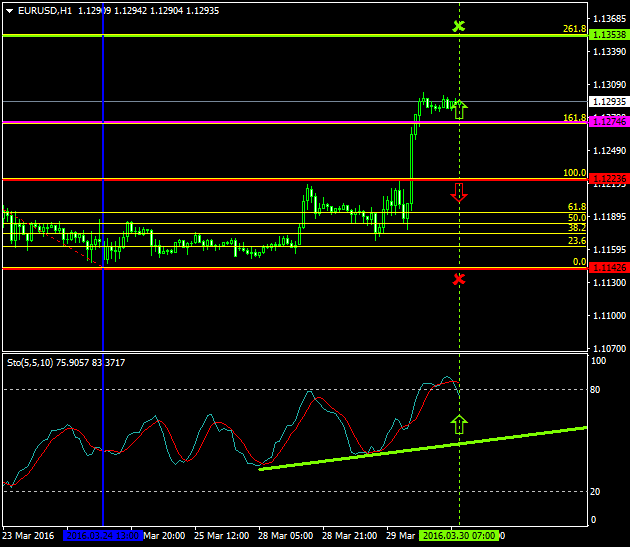Select the green 1.13538 price tag
Image resolution: width=630 pixels, height=547 pixels.
coord(608,35)
